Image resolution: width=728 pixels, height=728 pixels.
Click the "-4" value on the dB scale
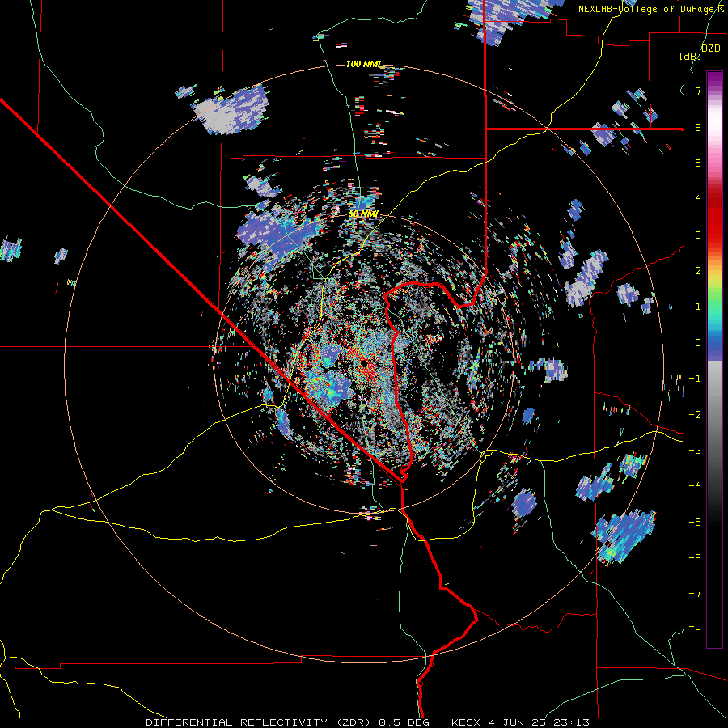(695, 485)
